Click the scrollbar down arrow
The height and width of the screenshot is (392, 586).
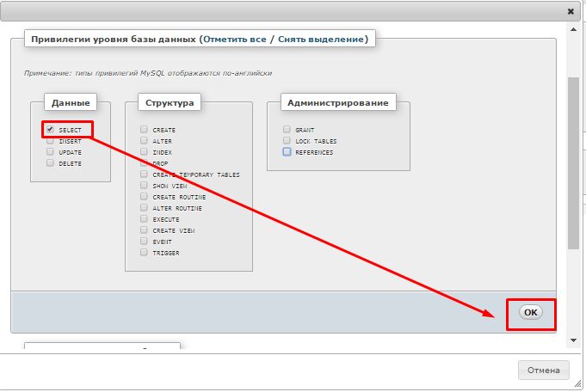(x=573, y=340)
